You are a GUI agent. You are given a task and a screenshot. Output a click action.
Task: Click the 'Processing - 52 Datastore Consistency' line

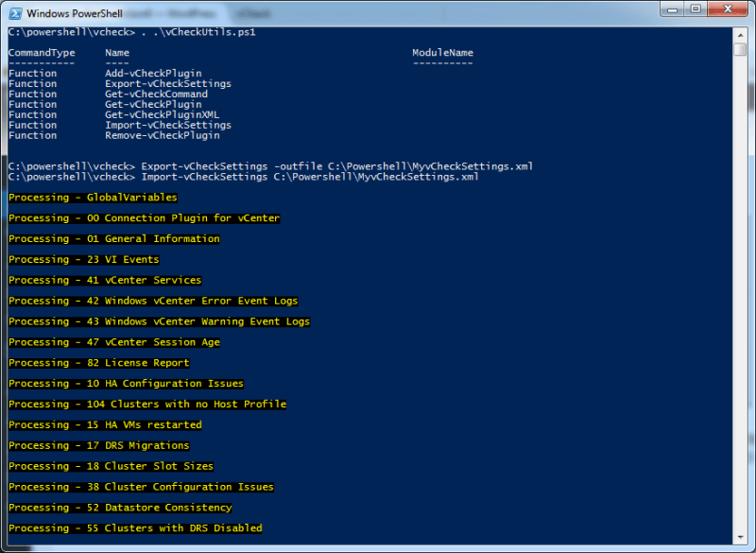(x=119, y=507)
